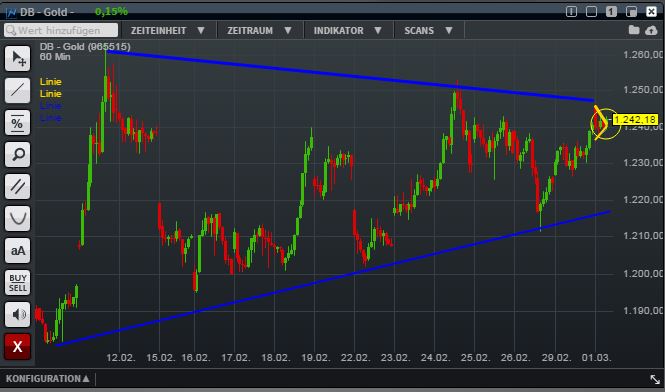Screen dimensions: 665x392
Task: Click the 19.02. date axis label
Action: click(316, 358)
